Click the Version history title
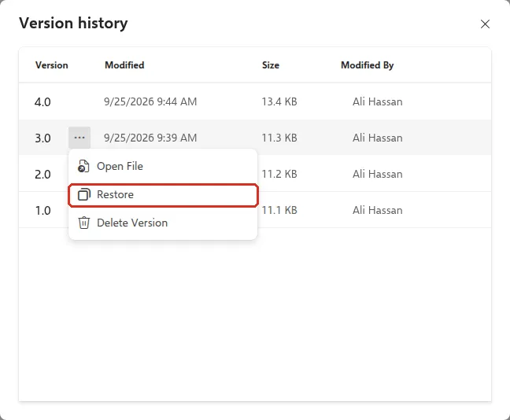This screenshot has width=510, height=420. click(73, 24)
